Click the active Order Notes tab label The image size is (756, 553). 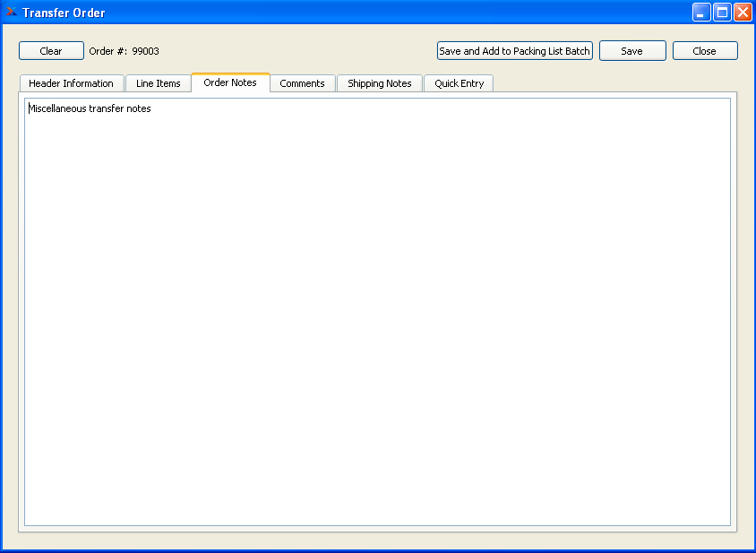(x=229, y=82)
